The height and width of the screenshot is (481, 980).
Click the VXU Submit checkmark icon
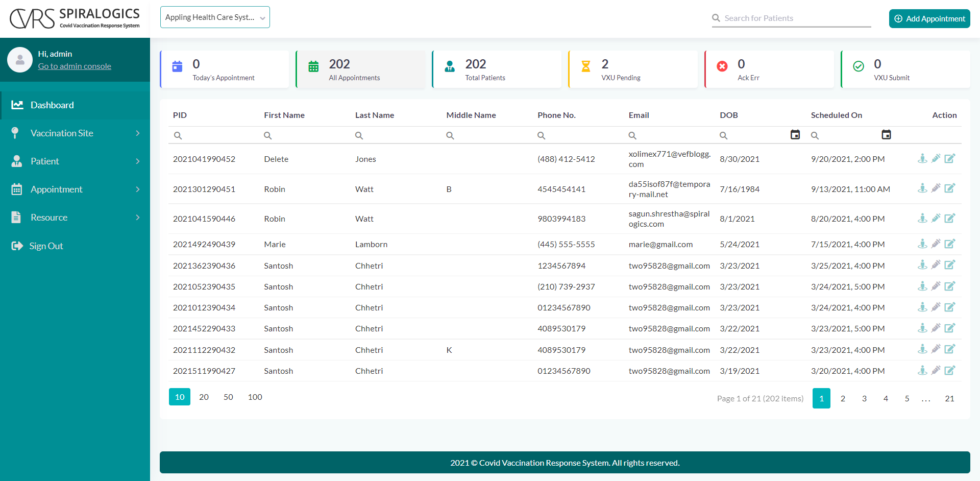tap(859, 66)
